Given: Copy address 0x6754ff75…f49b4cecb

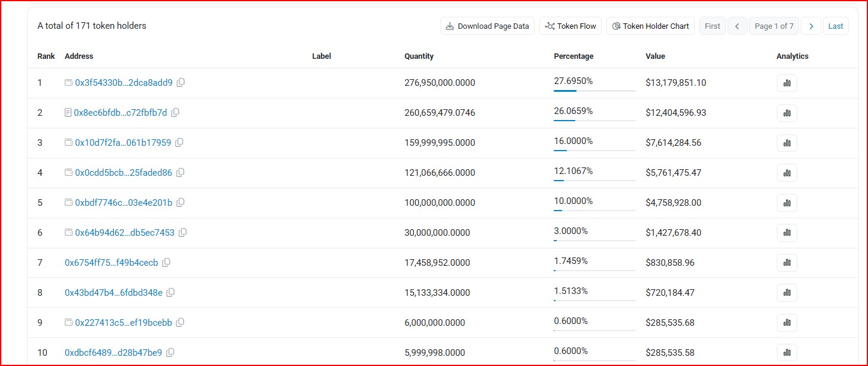Looking at the screenshot, I should (166, 263).
